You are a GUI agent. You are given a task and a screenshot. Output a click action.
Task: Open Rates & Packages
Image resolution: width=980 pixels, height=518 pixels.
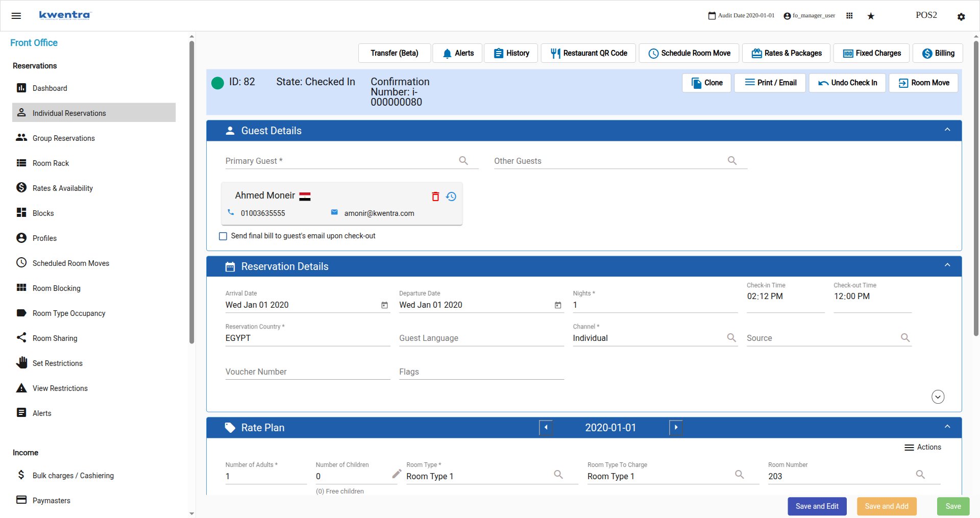coord(787,53)
